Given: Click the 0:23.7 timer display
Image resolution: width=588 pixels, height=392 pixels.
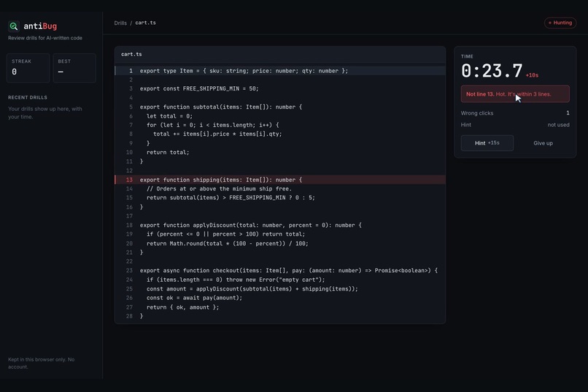Looking at the screenshot, I should [x=492, y=71].
